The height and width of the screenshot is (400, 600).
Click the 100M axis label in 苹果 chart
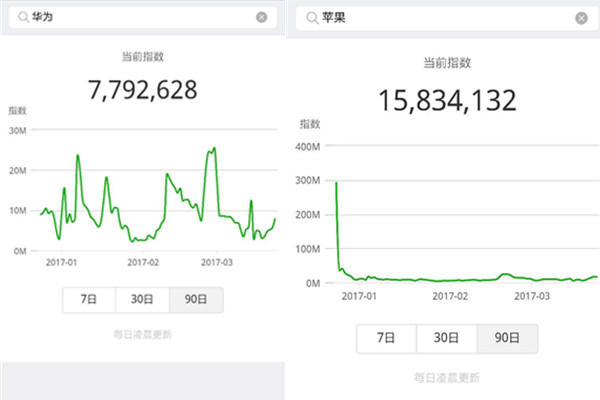308,249
